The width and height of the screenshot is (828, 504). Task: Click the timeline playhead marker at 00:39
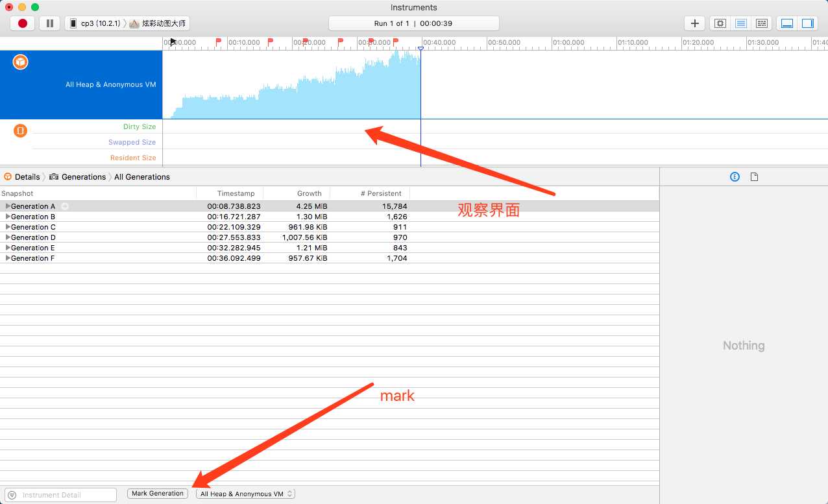pyautogui.click(x=420, y=49)
